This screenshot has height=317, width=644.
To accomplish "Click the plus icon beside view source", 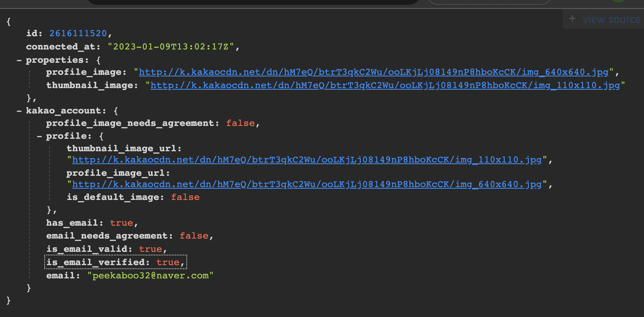I will coord(572,19).
